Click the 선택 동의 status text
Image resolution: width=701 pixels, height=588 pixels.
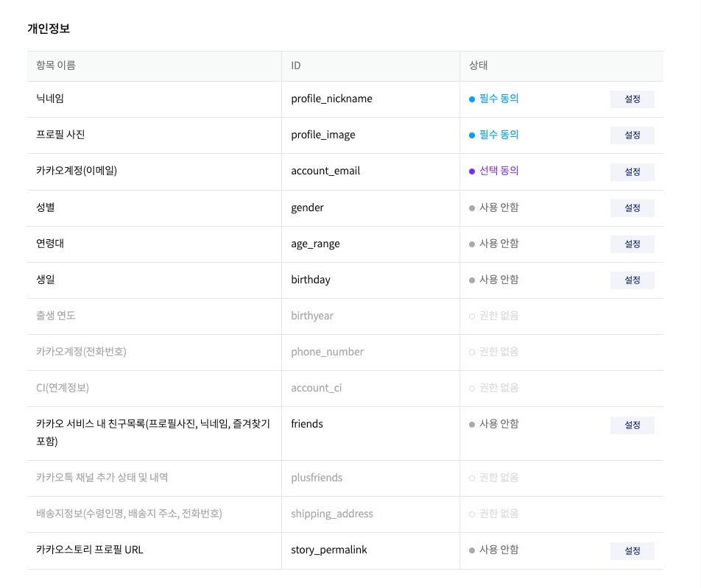(x=499, y=171)
